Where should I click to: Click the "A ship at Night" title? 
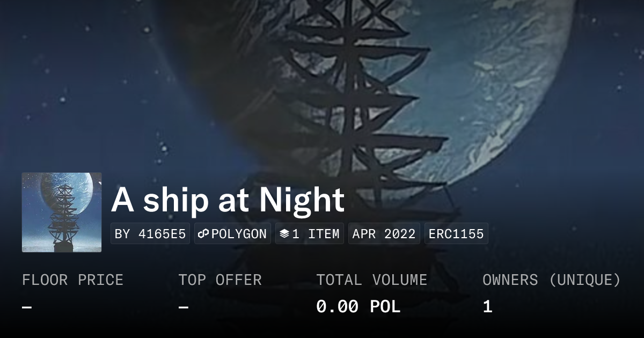click(x=228, y=200)
